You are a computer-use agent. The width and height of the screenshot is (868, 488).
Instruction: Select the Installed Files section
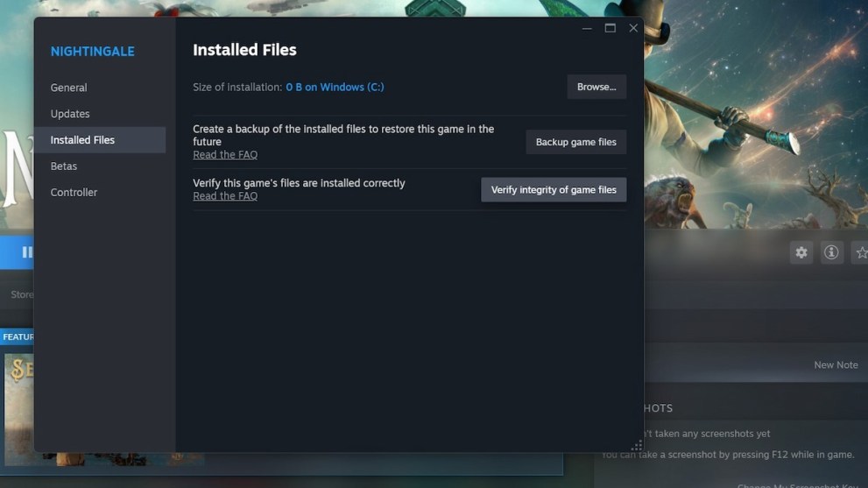(x=82, y=140)
